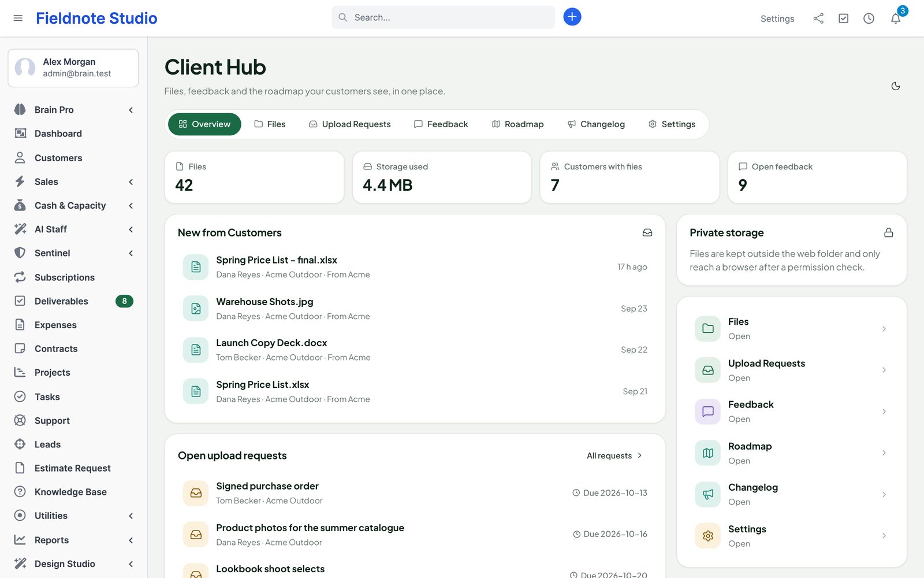Switch to the Files tab
Image resolution: width=924 pixels, height=578 pixels.
[x=270, y=124]
